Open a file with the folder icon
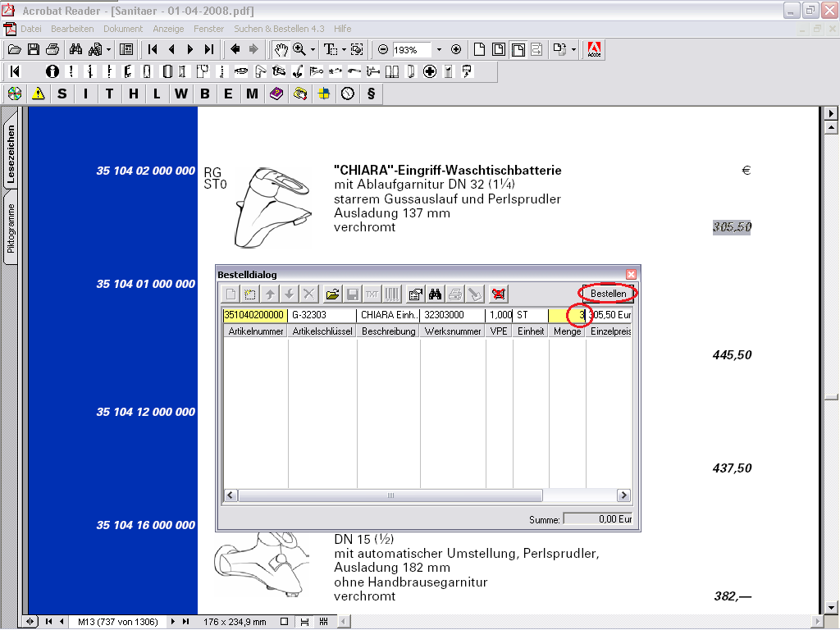 coord(15,50)
